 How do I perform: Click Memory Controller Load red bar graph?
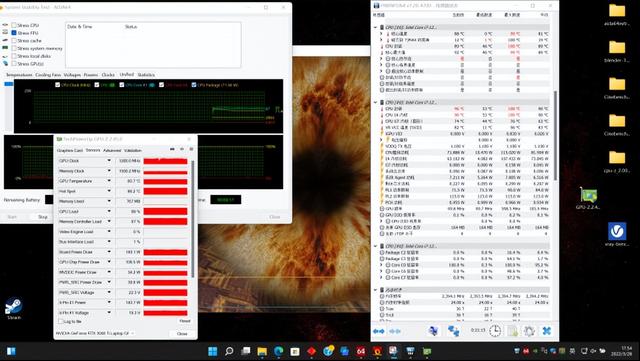coord(165,221)
